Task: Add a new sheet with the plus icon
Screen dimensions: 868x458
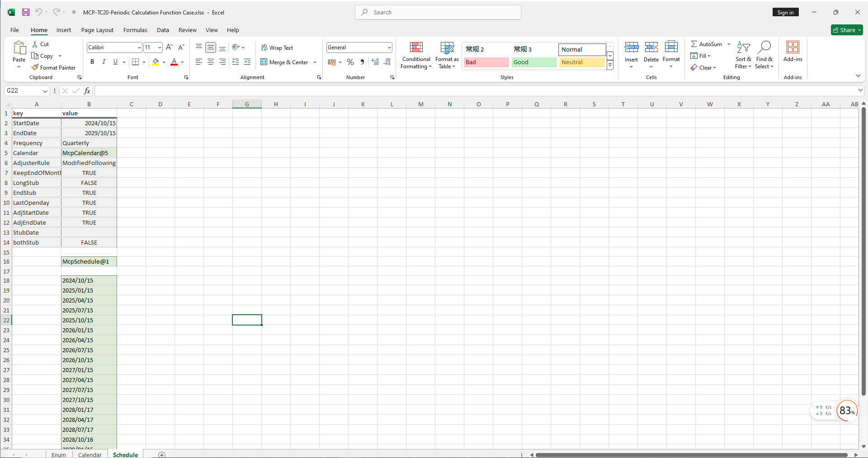Action: point(162,454)
